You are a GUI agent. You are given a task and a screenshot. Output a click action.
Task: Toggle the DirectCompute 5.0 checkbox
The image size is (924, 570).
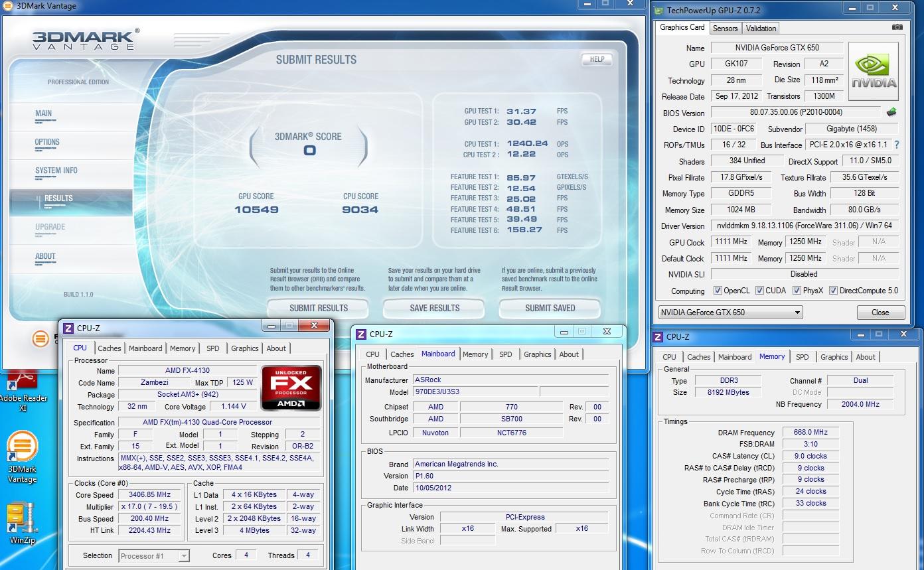coord(833,291)
